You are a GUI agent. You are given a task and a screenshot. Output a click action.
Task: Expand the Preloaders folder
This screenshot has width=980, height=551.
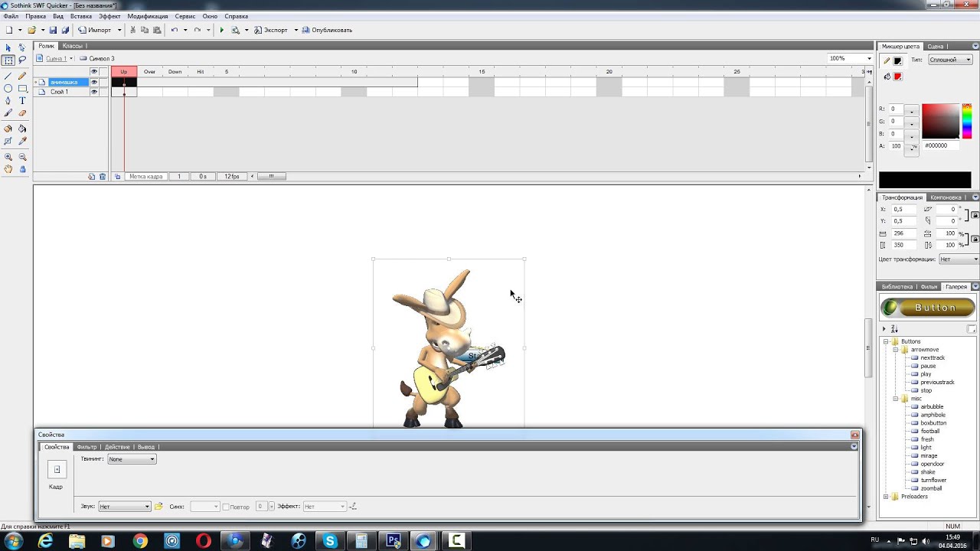click(x=886, y=497)
